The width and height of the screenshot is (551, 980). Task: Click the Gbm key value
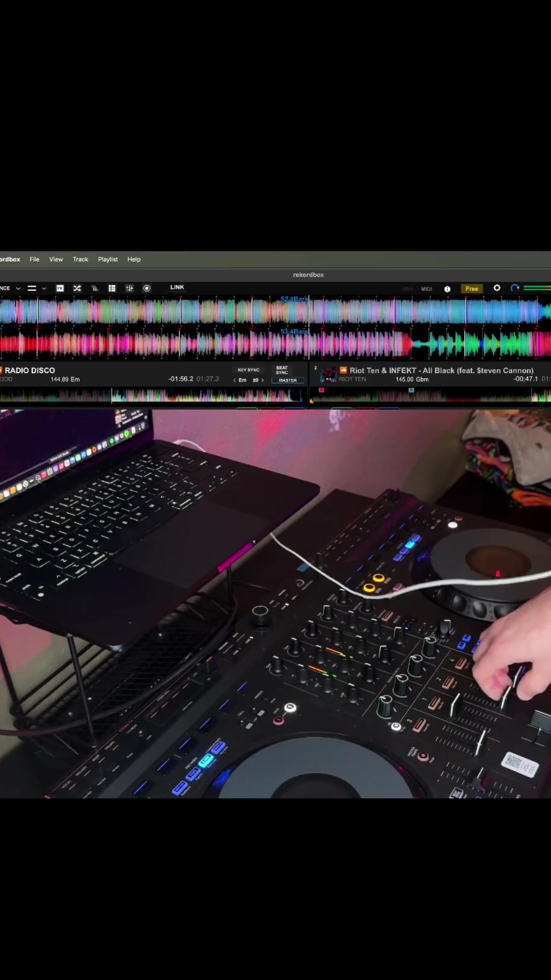[x=422, y=379]
